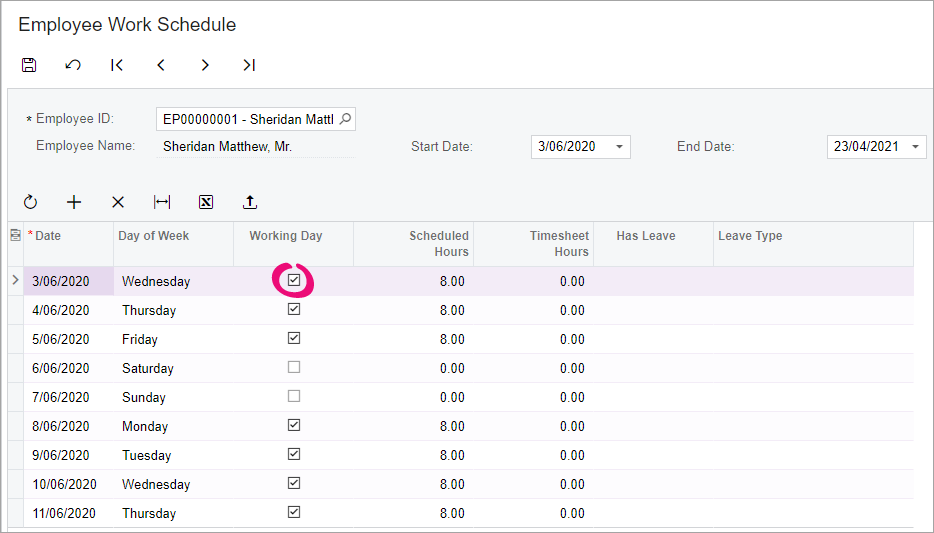The image size is (934, 533).
Task: Click Timesheet Hours 0.00 for Friday 5/06/2020
Action: tap(533, 339)
